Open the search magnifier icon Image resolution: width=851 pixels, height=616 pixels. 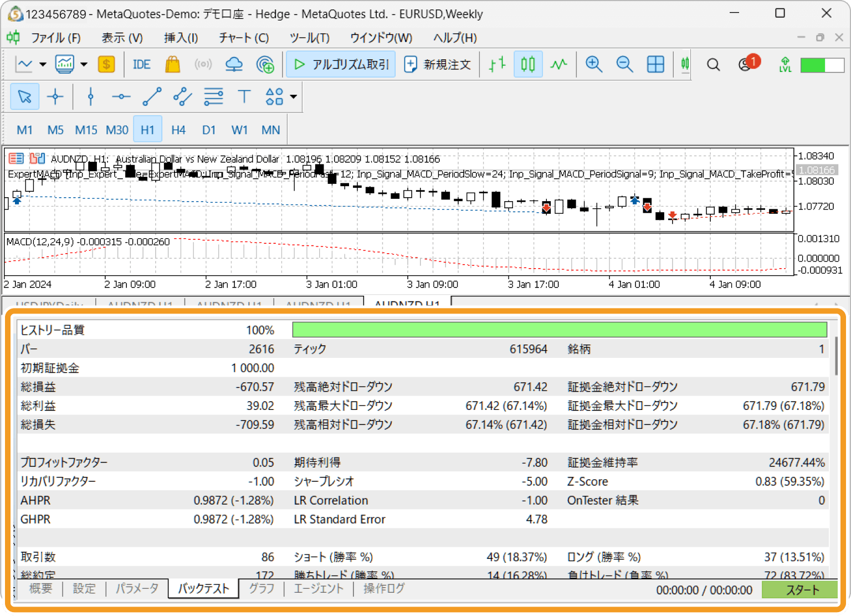(714, 65)
